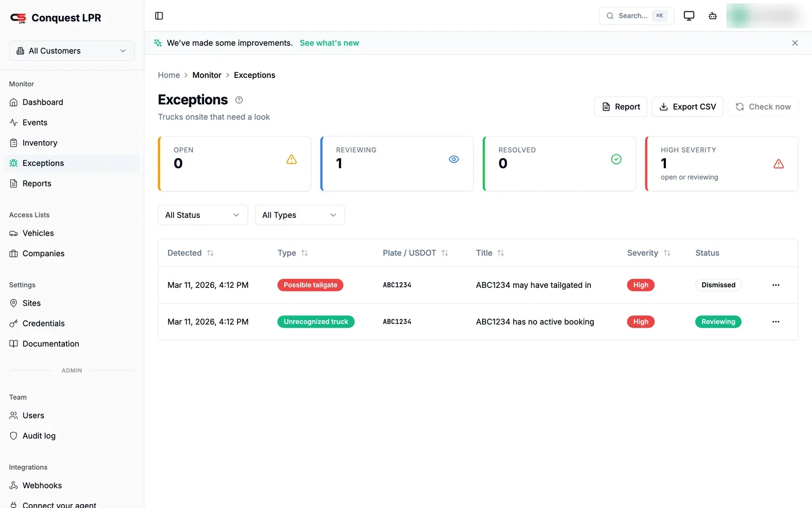
Task: Go to the Home breadcrumb
Action: pyautogui.click(x=169, y=75)
